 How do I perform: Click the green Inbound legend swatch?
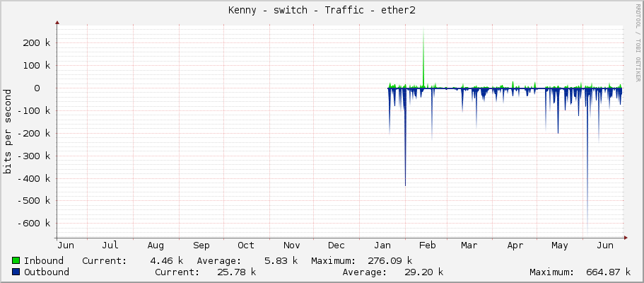[x=16, y=261]
